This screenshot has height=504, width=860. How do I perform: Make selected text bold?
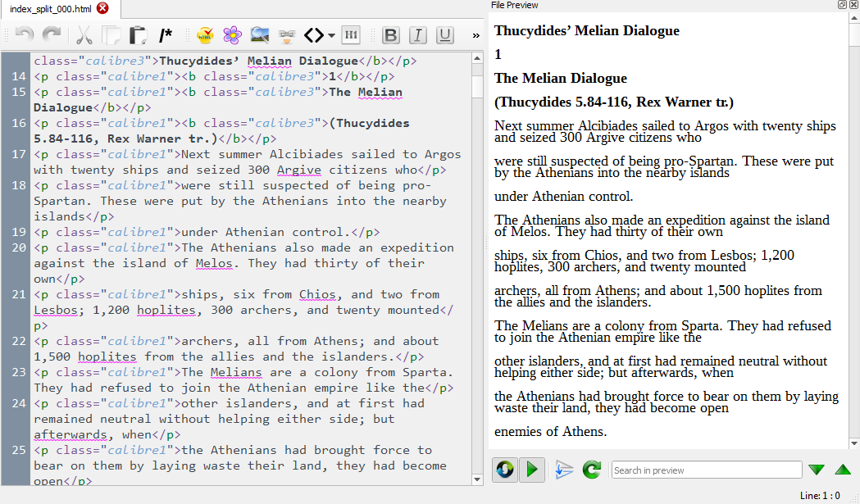click(x=390, y=35)
